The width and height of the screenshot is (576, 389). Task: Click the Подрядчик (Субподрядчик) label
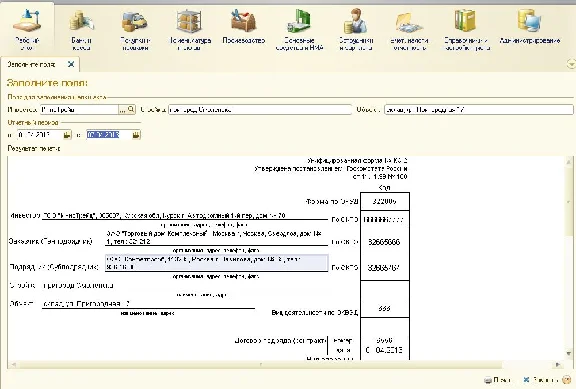54,267
